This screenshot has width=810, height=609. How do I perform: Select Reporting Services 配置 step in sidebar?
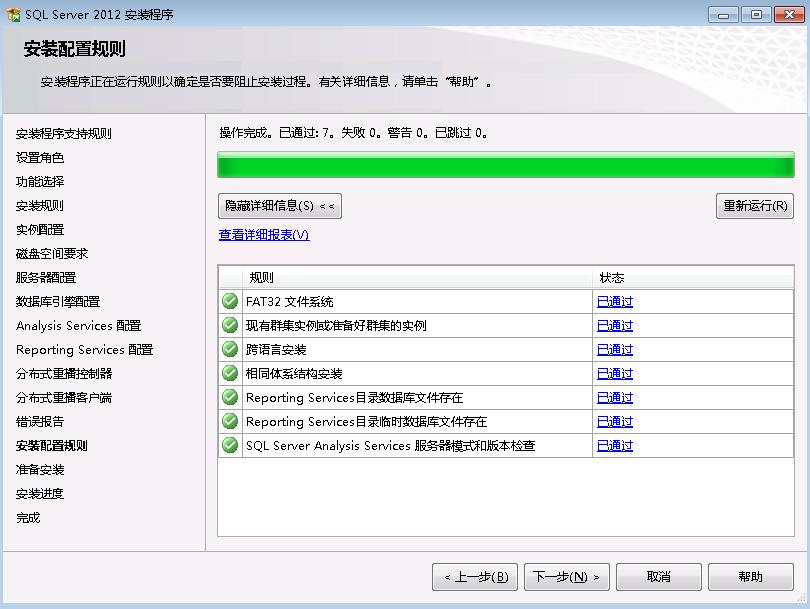coord(84,350)
